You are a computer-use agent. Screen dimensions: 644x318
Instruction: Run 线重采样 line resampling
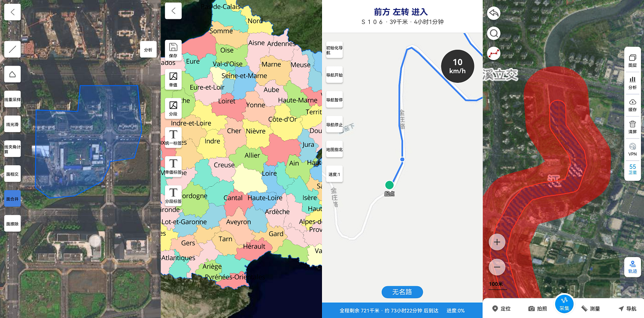click(x=12, y=99)
